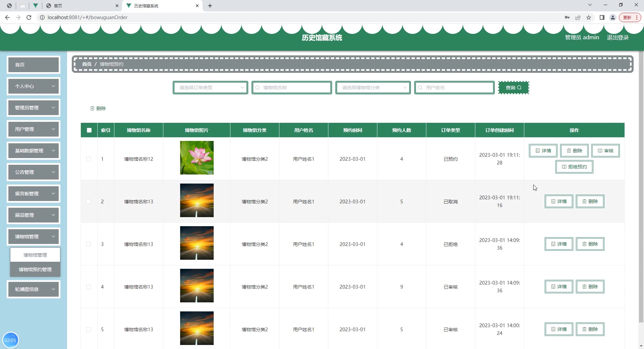
Task: Open the 博物馆管理 submenu item
Action: click(x=35, y=255)
